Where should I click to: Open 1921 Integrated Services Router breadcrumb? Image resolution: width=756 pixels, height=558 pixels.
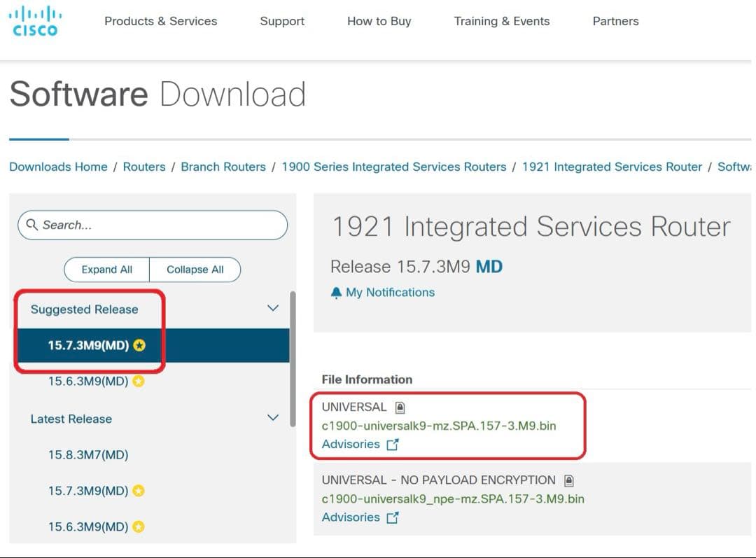pos(612,167)
